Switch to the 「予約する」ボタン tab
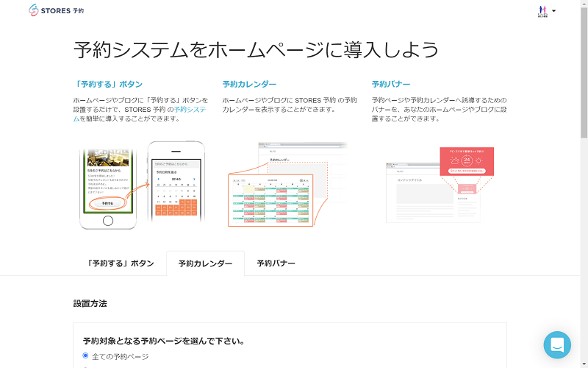The image size is (588, 368). [120, 263]
